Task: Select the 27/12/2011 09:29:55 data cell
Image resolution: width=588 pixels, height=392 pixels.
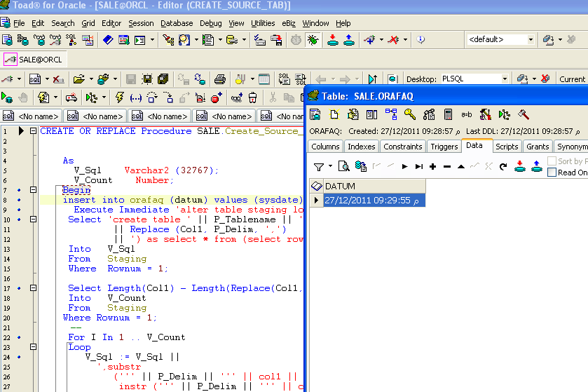Action: 374,200
